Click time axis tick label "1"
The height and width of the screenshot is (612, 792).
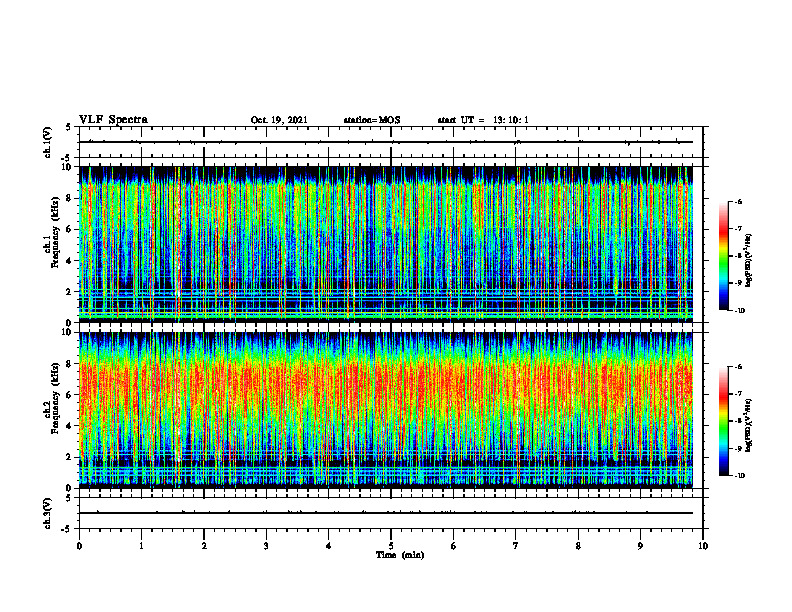(141, 546)
